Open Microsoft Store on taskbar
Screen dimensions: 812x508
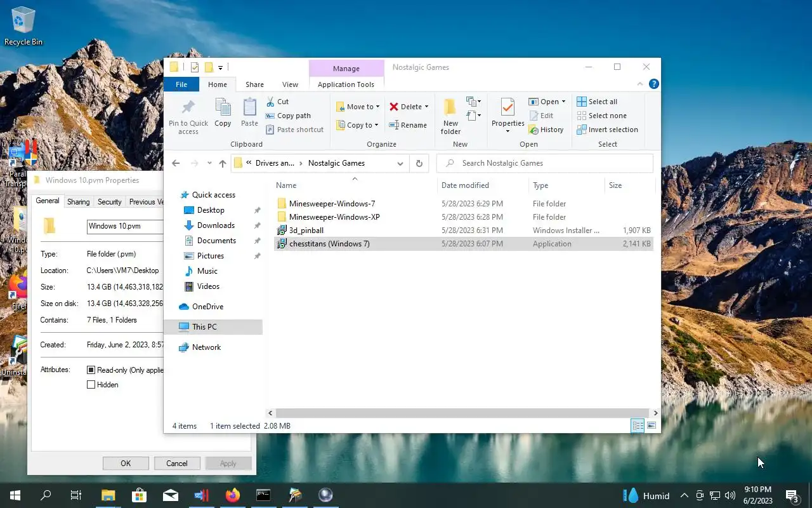pyautogui.click(x=139, y=495)
